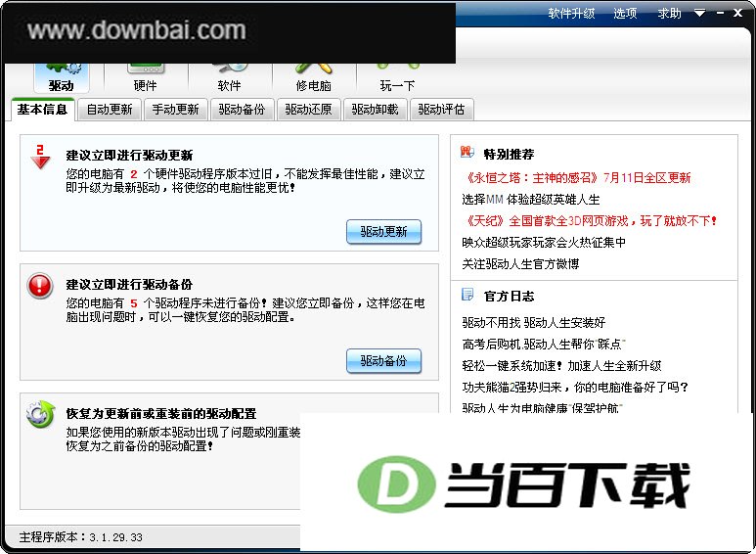Click the 特别推荐 heading text
Screen dimensions: 756x554
tap(509, 154)
